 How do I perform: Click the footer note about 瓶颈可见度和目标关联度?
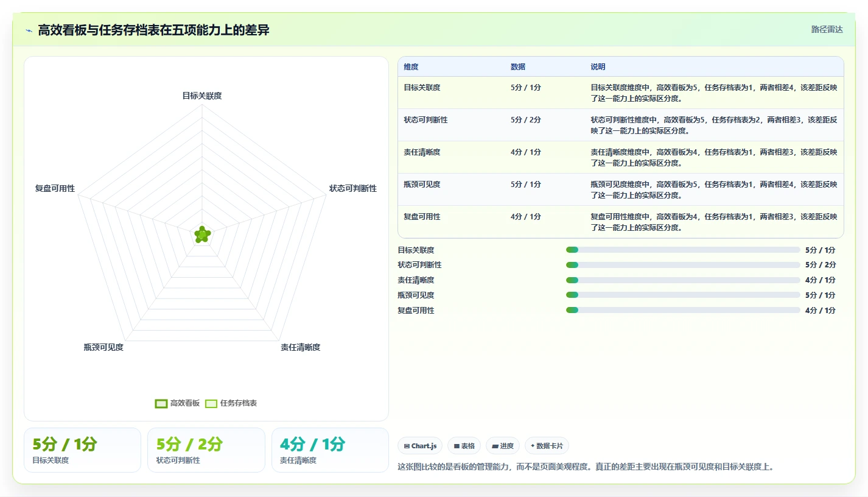click(586, 467)
